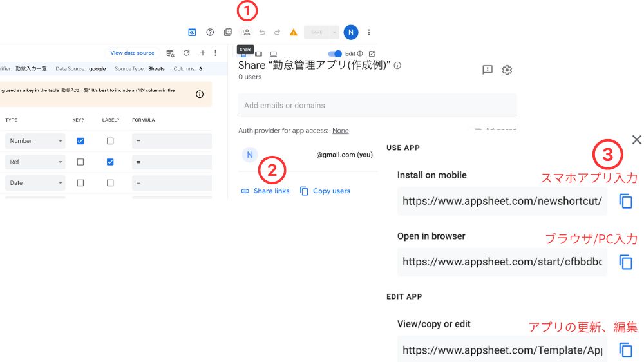
Task: Click the View data source button
Action: point(132,53)
